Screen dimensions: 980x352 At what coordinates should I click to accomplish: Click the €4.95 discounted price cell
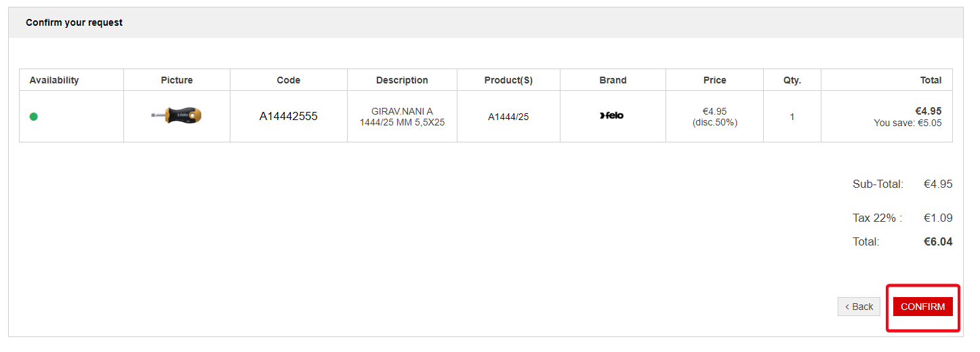point(715,117)
